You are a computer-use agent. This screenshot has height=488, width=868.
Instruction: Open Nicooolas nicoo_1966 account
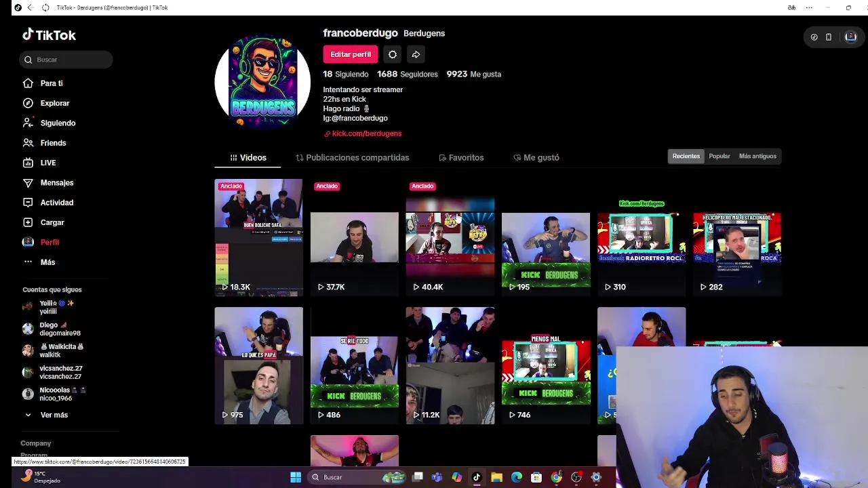tap(54, 394)
